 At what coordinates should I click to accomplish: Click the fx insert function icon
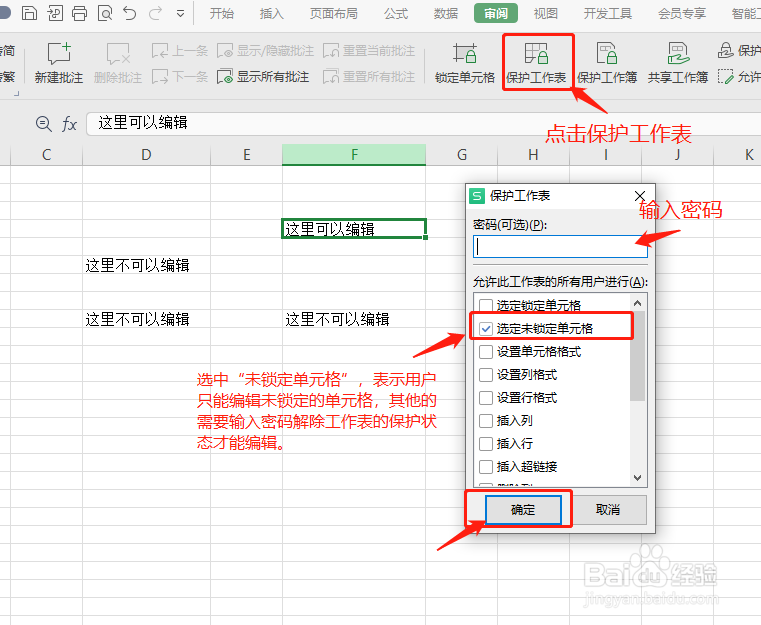point(69,124)
